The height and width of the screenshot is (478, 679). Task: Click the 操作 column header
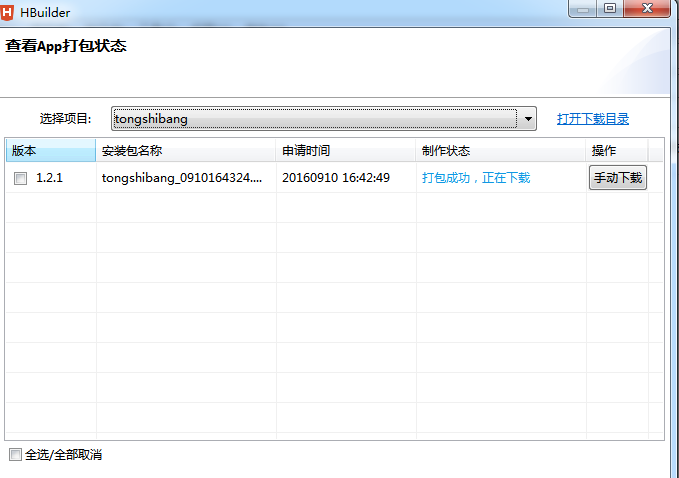click(x=616, y=151)
